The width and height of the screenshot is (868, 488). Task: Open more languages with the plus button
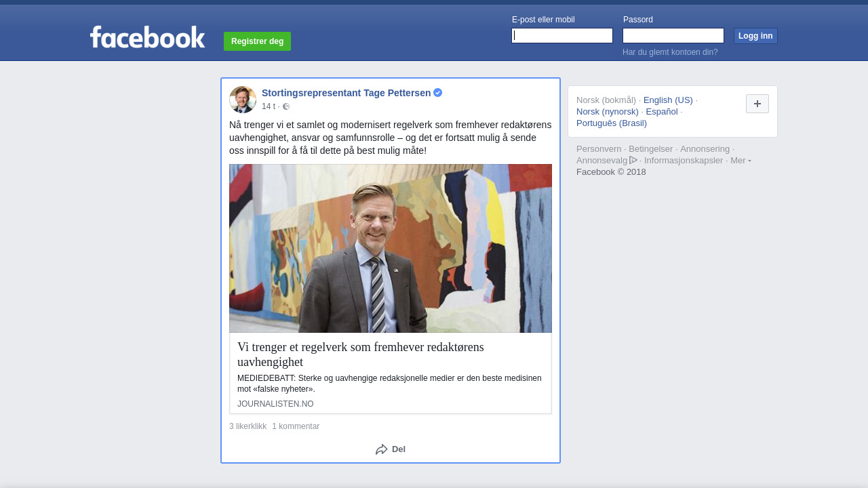(x=757, y=104)
